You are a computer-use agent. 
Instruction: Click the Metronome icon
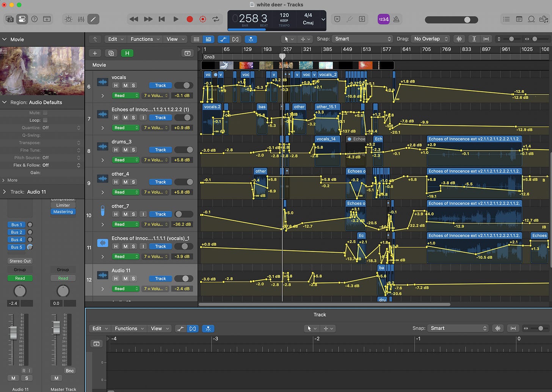click(396, 19)
